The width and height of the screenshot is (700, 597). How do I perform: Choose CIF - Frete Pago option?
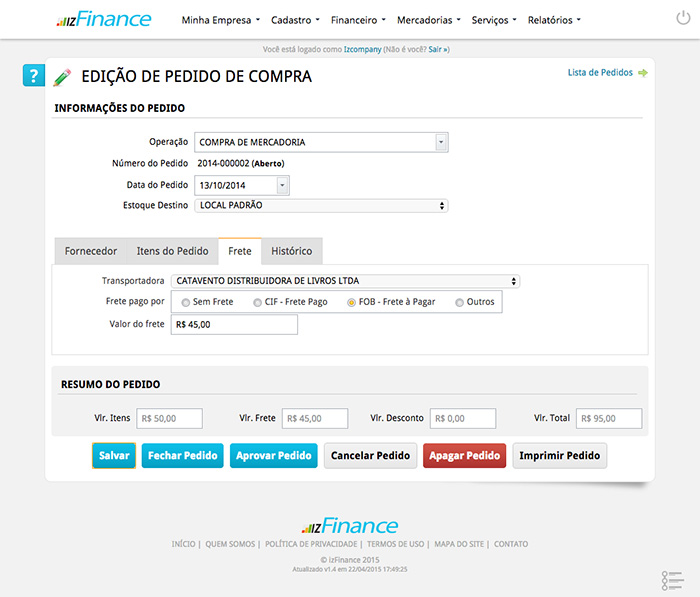(x=258, y=302)
